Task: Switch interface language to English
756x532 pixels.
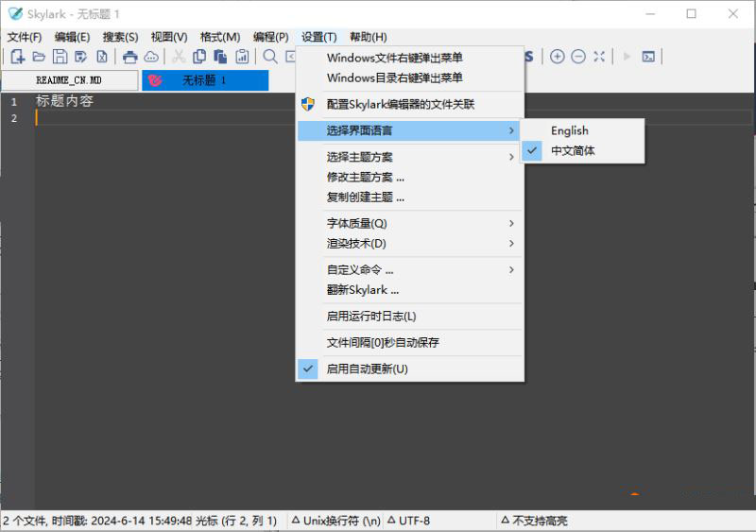Action: click(582, 130)
